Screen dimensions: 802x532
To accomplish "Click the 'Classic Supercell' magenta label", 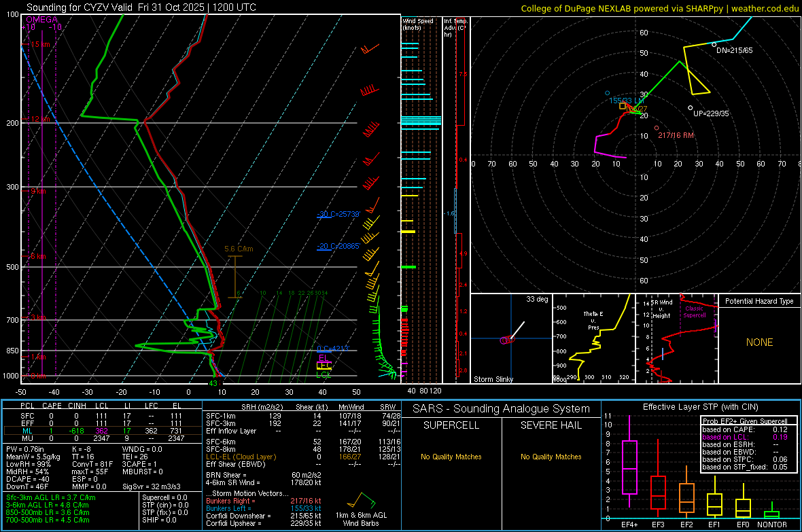I will 695,312.
